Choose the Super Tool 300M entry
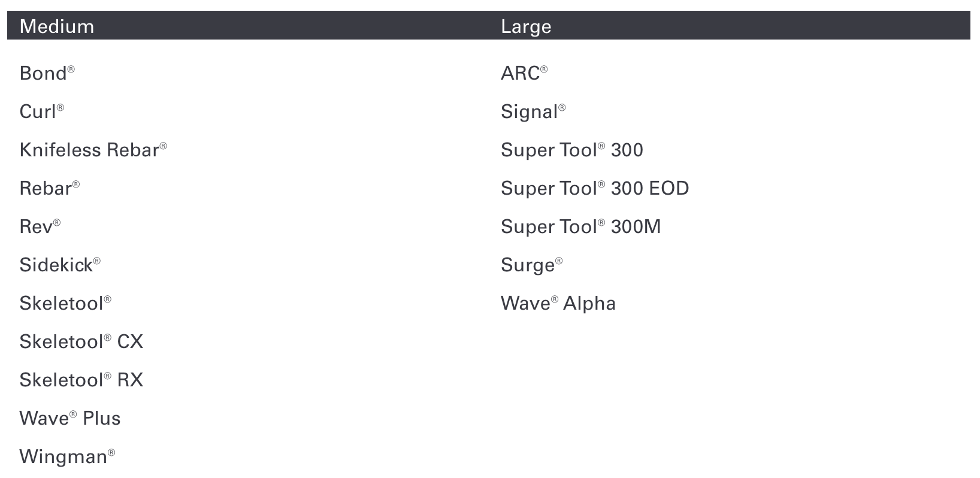Screen dimensions: 980x478 point(580,226)
